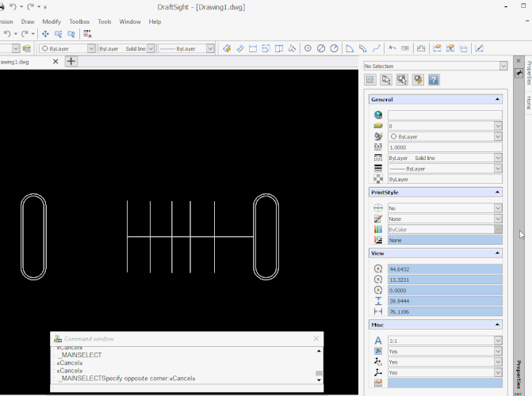This screenshot has width=532, height=396.
Task: Toggle the Properties palette pin
Action: [519, 73]
